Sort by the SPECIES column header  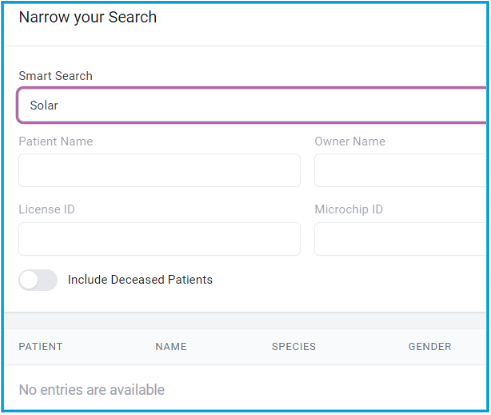[x=294, y=347]
